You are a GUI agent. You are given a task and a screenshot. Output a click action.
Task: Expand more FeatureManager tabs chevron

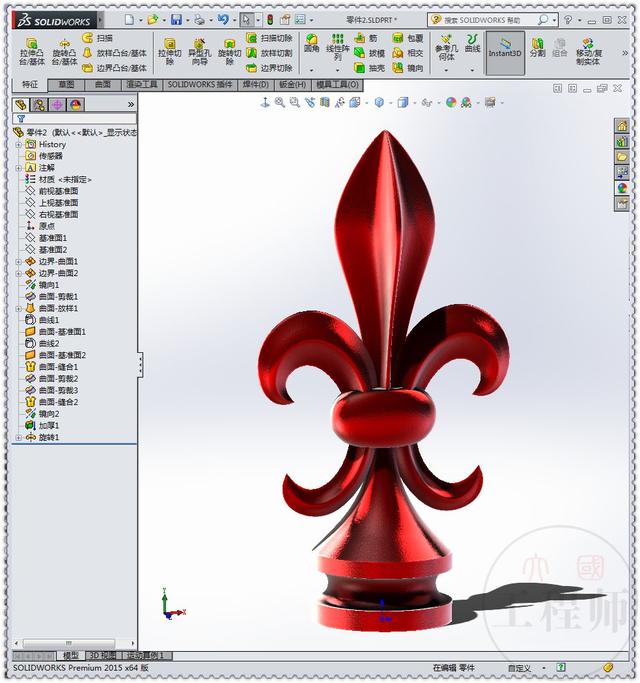coord(131,105)
